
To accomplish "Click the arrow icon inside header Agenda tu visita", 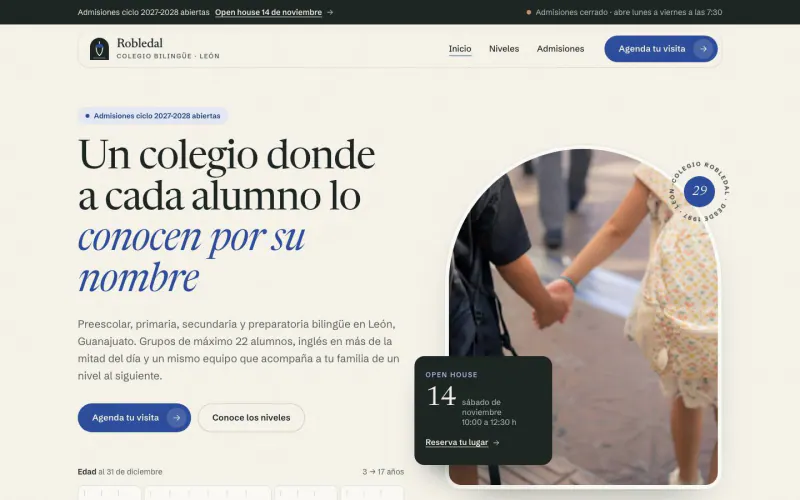I will pyautogui.click(x=704, y=49).
